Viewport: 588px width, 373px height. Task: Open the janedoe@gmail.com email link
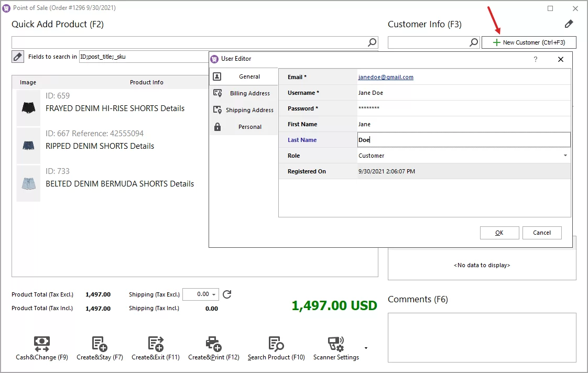pyautogui.click(x=385, y=76)
